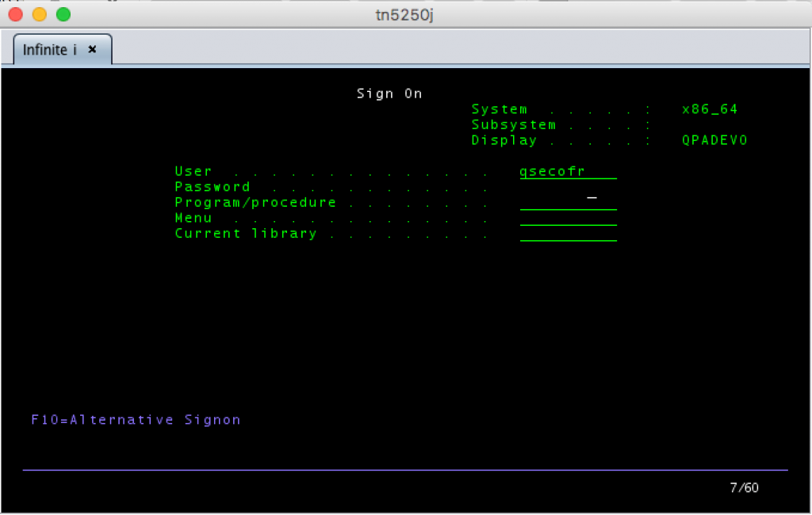Click F10=Alternative Signon hotspot

136,420
